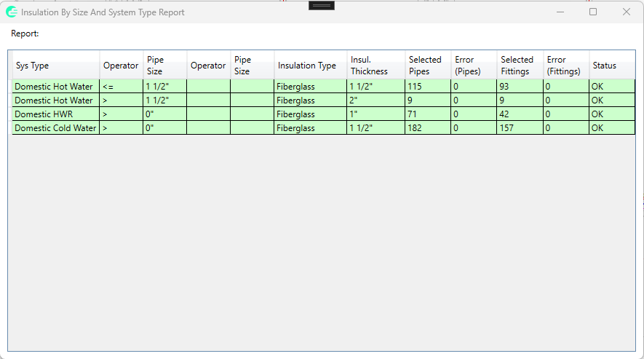The image size is (644, 359).
Task: Select the Domestic HWR row
Action: (55, 114)
